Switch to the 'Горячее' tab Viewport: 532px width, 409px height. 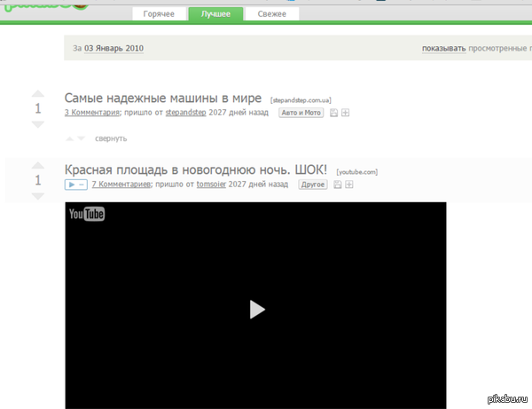[160, 14]
